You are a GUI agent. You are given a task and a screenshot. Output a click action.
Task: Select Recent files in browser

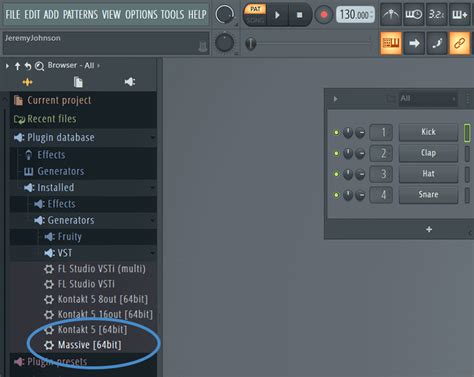(x=83, y=119)
